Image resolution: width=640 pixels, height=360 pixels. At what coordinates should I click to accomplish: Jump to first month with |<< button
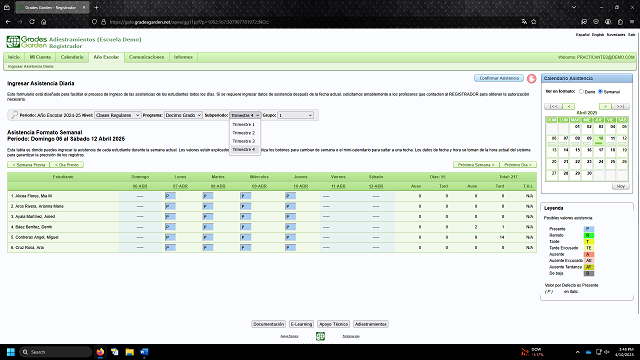click(x=553, y=107)
